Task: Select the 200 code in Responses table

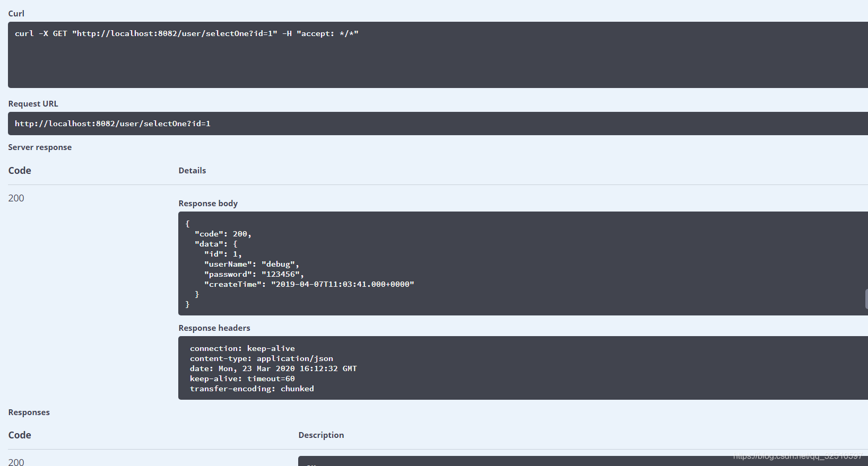Action: pyautogui.click(x=16, y=462)
